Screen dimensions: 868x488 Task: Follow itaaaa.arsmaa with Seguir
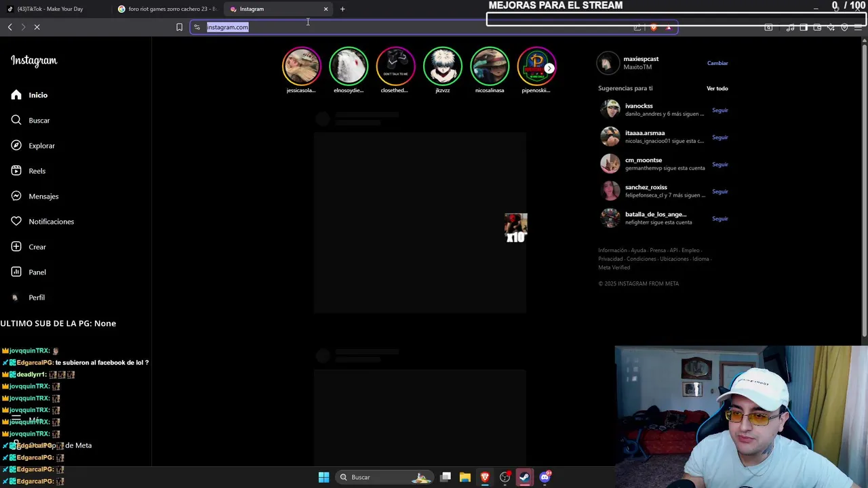tap(719, 137)
